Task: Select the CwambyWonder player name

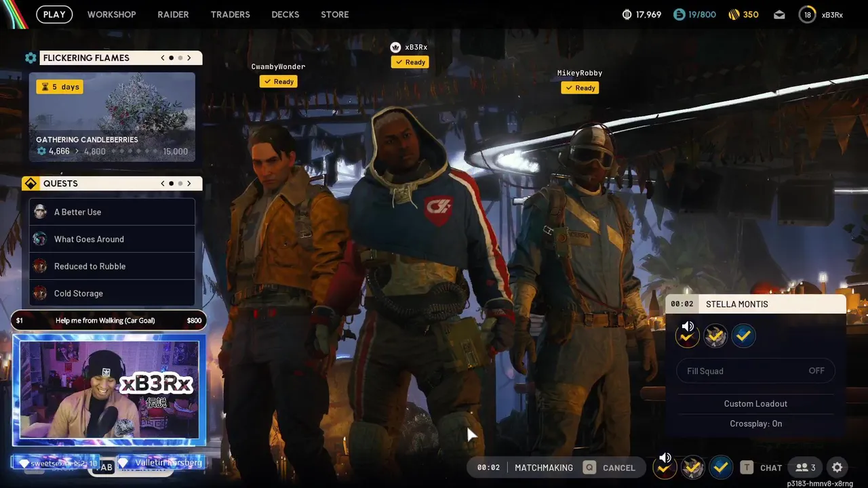Action: pyautogui.click(x=278, y=66)
